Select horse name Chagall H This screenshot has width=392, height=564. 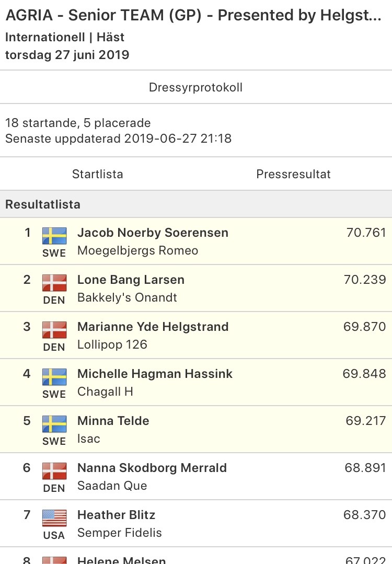(106, 392)
